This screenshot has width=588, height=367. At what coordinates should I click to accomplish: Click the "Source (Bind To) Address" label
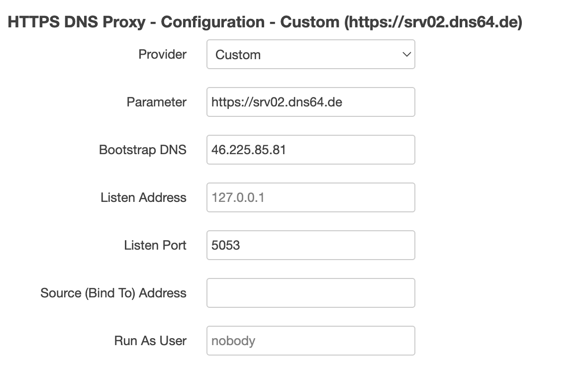pyautogui.click(x=113, y=293)
